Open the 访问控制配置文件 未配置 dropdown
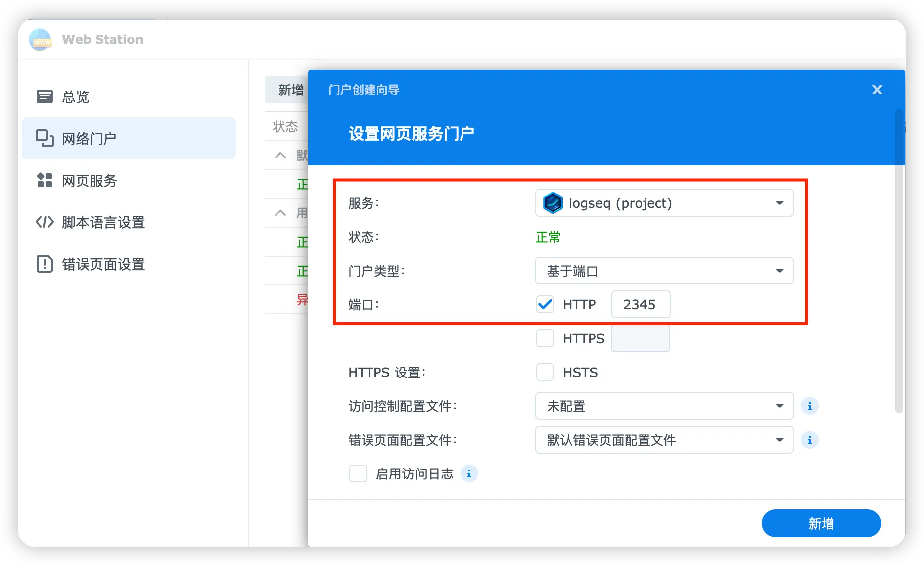This screenshot has width=924, height=565. pyautogui.click(x=664, y=406)
